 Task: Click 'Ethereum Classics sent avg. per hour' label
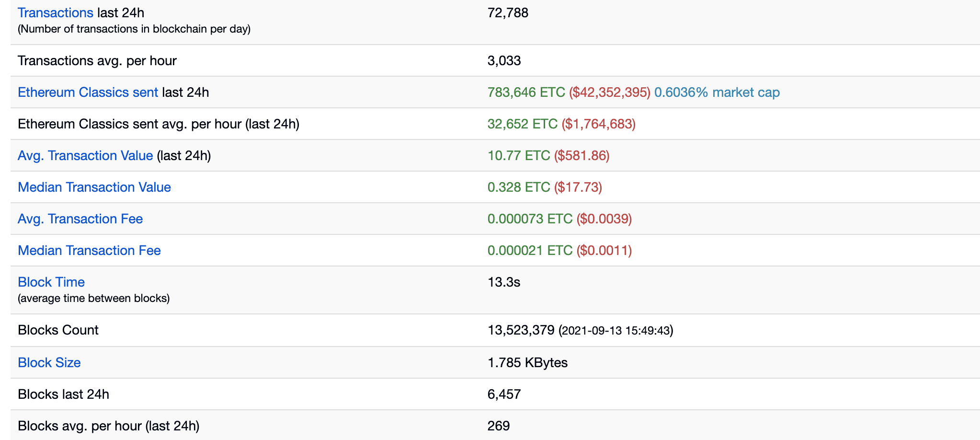point(159,124)
